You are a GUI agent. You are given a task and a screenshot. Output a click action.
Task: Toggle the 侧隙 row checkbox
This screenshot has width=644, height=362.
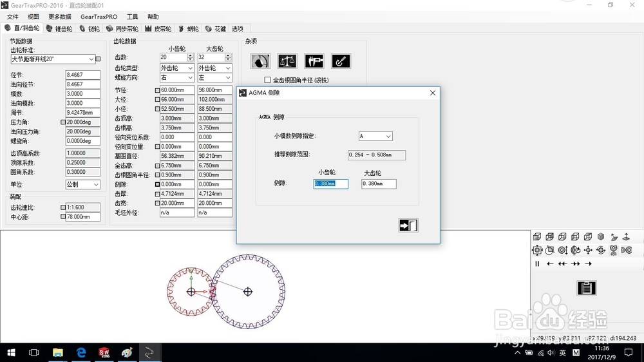tap(157, 184)
